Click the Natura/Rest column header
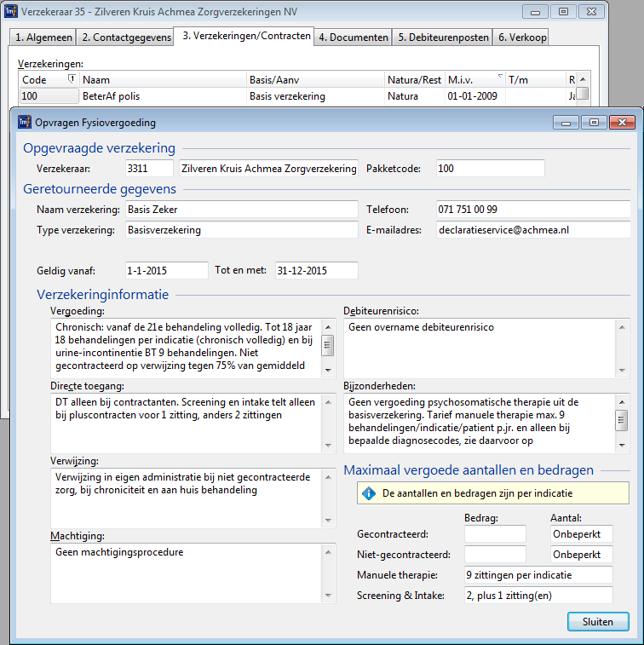The width and height of the screenshot is (644, 645). pyautogui.click(x=415, y=80)
